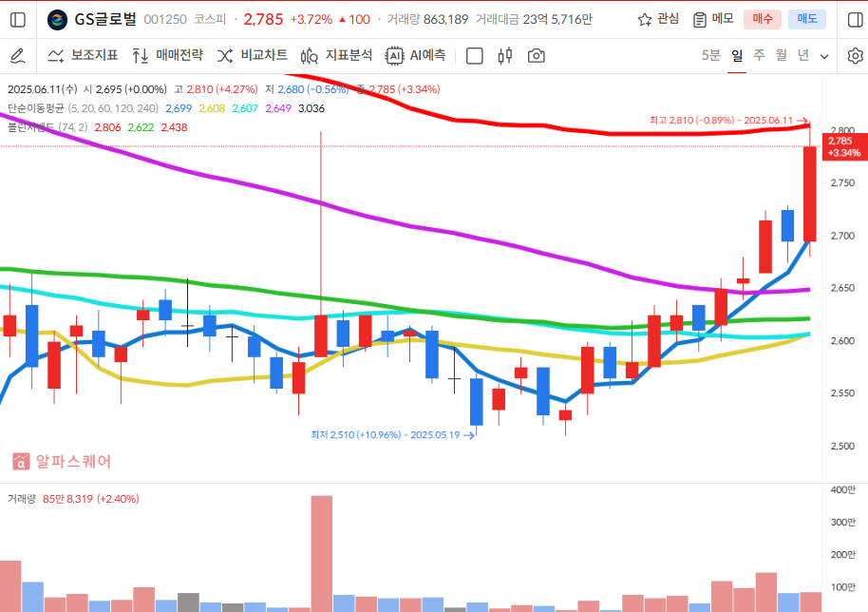Click the 코스피 market label

click(211, 20)
